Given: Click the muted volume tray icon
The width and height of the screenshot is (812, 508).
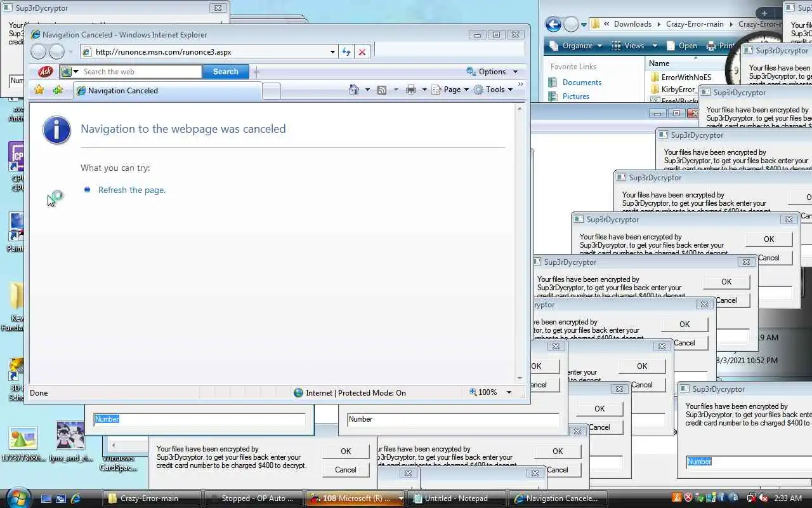Looking at the screenshot, I should coord(764,498).
